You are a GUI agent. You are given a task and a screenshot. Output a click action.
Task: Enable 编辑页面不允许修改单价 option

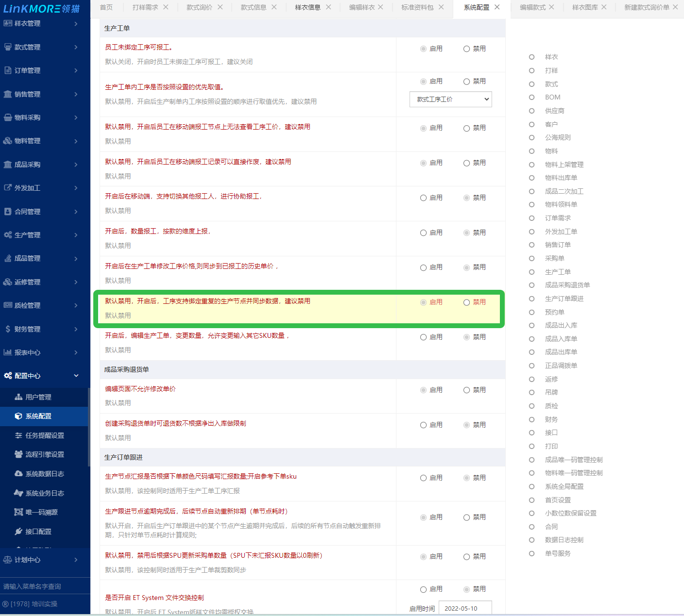(423, 390)
